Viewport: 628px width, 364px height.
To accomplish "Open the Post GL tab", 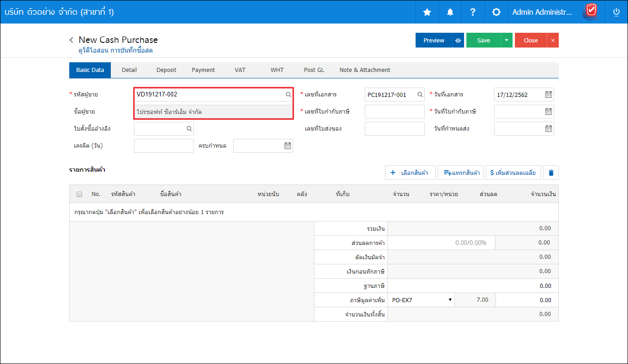I will click(314, 70).
